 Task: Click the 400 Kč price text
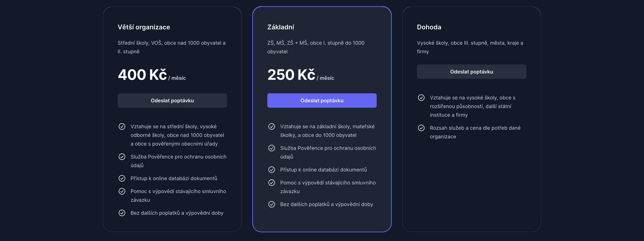(142, 75)
